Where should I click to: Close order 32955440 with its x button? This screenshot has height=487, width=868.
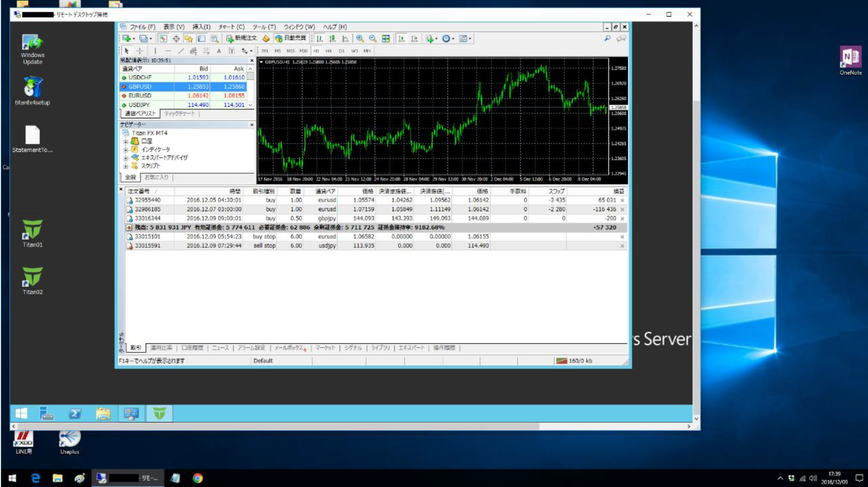622,200
